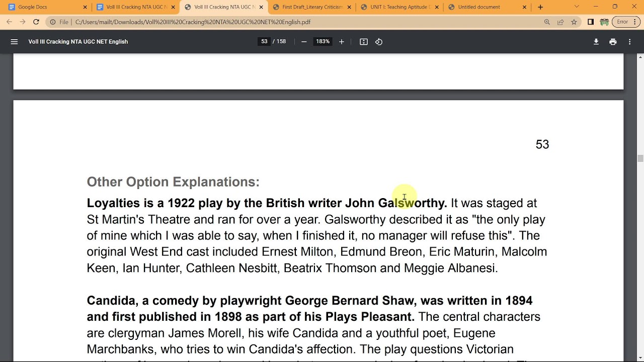Open a new browser tab
644x362 pixels.
(x=540, y=7)
